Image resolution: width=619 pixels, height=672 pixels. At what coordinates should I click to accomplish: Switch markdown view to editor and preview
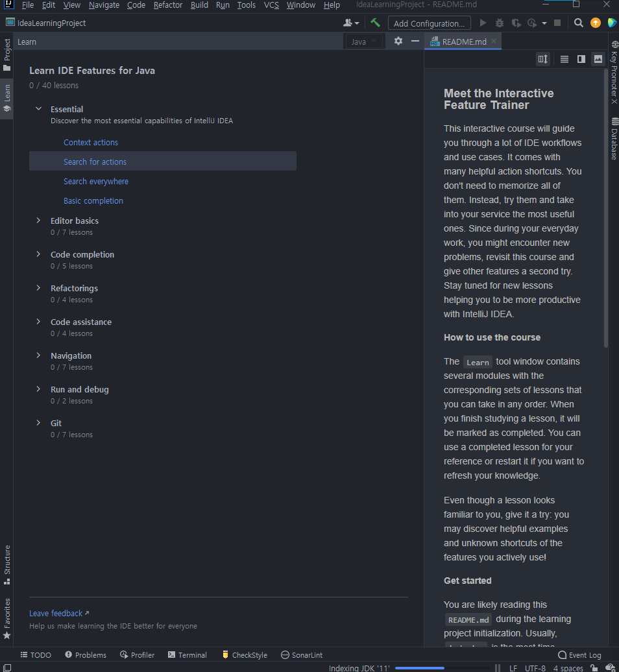pos(581,59)
